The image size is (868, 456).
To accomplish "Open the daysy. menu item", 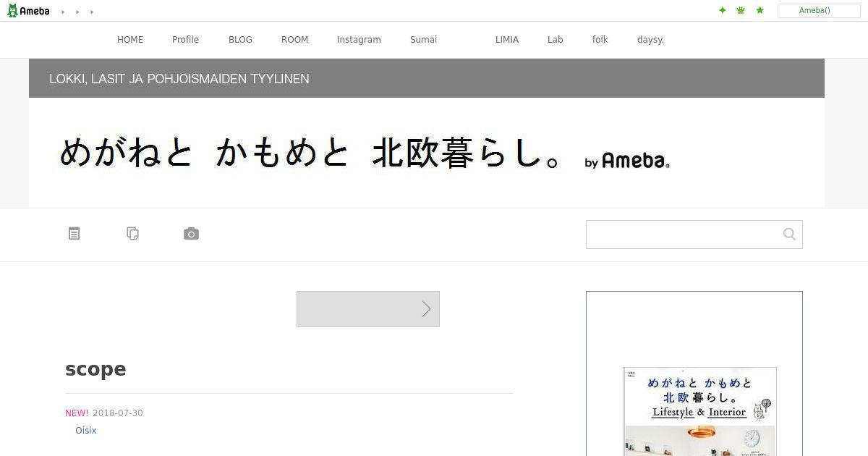I will point(650,40).
